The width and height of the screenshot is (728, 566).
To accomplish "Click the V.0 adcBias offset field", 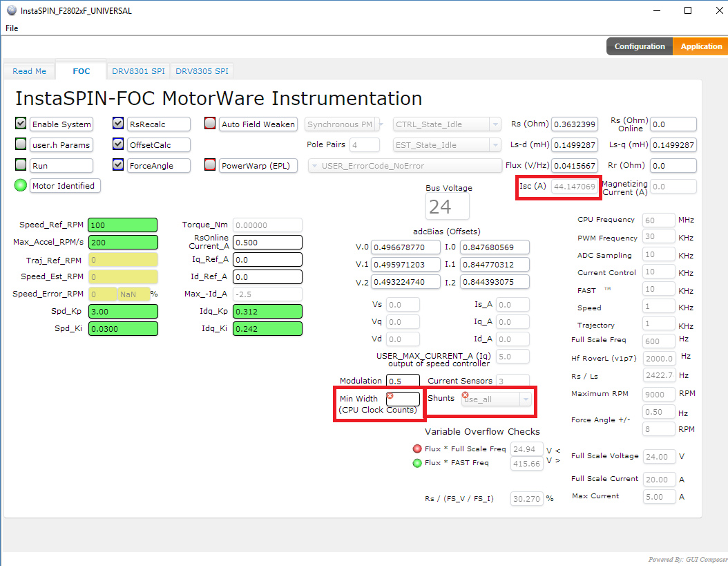I will (405, 247).
